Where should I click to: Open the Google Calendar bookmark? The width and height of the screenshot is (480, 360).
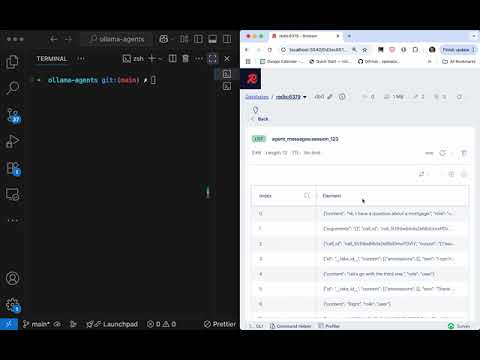pyautogui.click(x=281, y=61)
